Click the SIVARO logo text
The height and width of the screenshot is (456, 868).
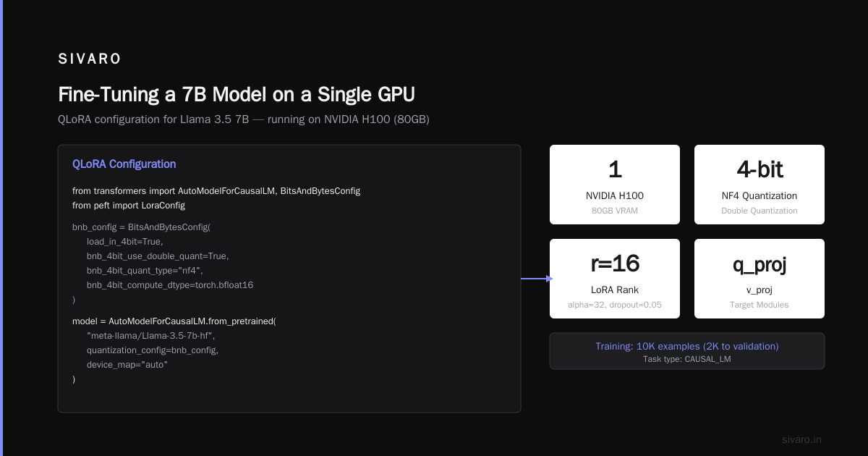(90, 59)
